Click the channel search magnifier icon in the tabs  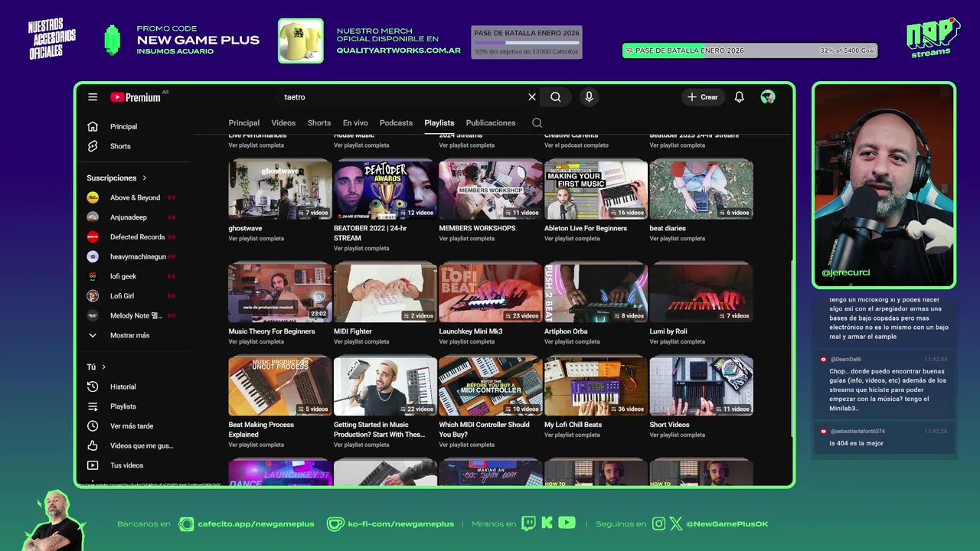pos(537,122)
